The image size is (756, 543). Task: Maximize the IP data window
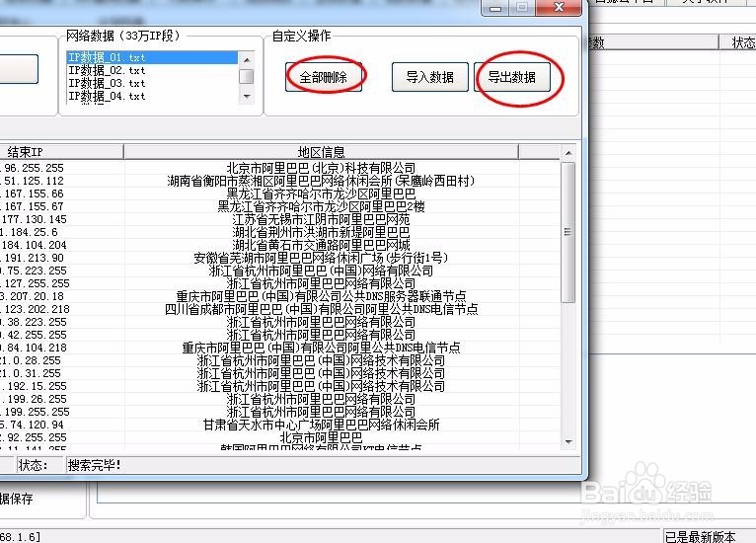(522, 8)
